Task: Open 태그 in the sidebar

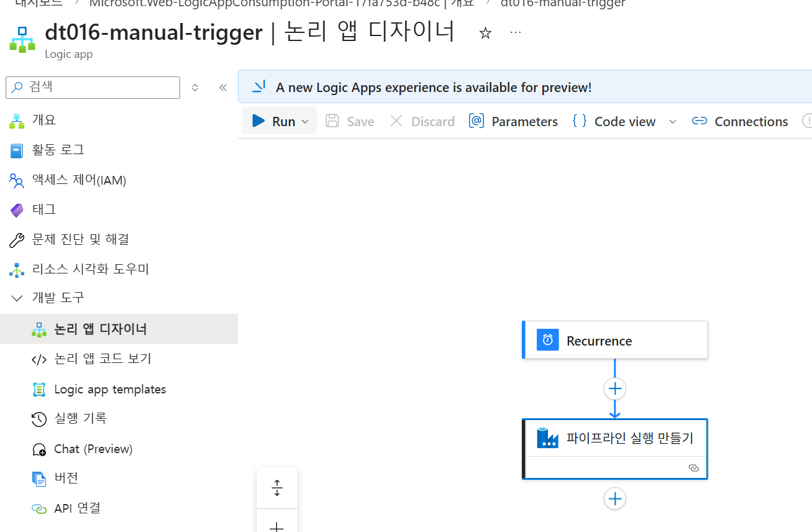Action: (44, 209)
